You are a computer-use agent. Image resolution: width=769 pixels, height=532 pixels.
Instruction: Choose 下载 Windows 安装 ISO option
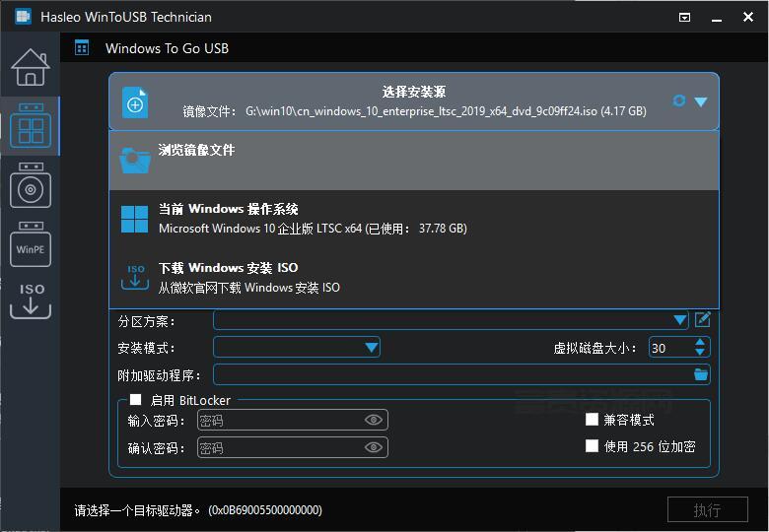pyautogui.click(x=414, y=278)
